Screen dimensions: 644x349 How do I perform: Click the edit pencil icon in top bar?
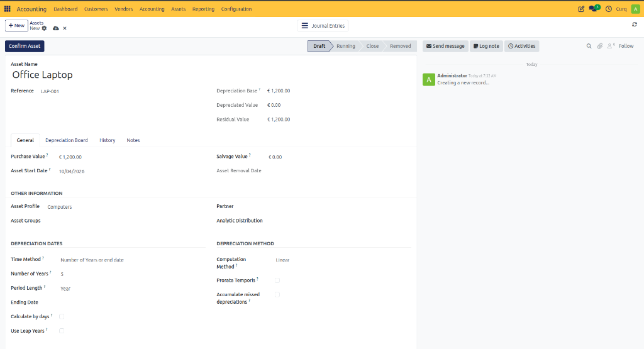point(580,9)
